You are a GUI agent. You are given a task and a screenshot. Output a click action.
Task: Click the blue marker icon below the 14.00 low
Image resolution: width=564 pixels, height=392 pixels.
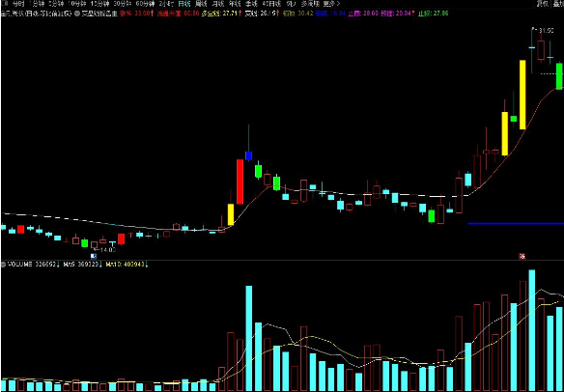tap(94, 256)
